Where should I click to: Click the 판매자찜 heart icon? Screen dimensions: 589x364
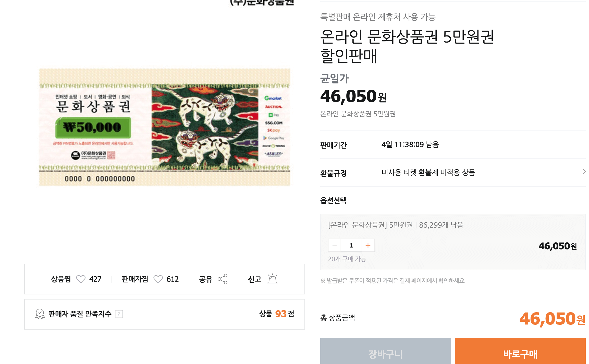[158, 279]
